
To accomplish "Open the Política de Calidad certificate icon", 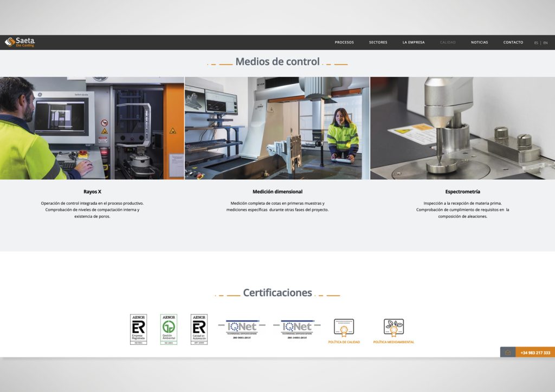I will 344,327.
